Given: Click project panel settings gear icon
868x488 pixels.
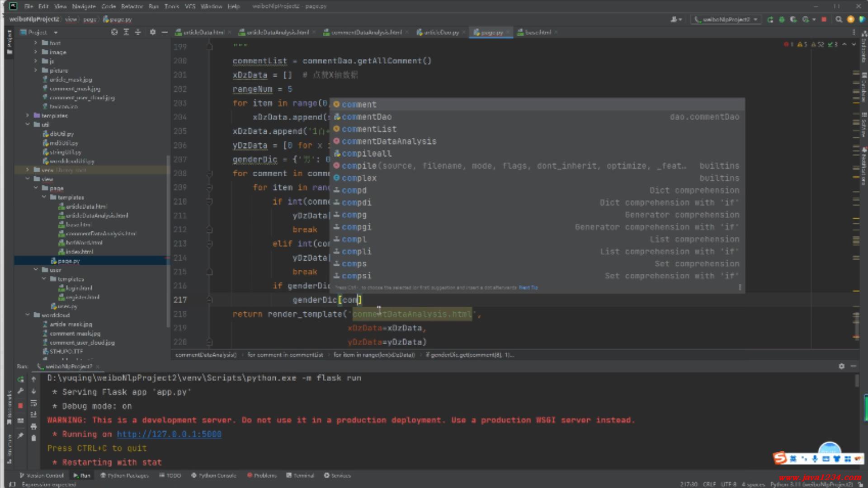Looking at the screenshot, I should (x=153, y=32).
